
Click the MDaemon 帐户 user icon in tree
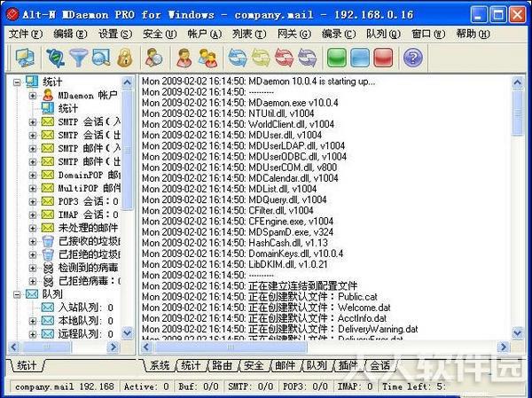[x=48, y=96]
